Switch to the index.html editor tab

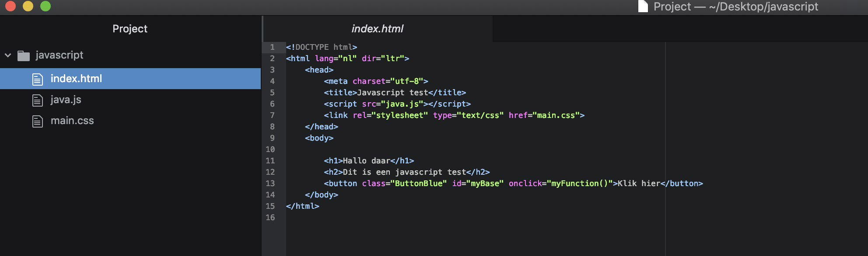coord(377,29)
